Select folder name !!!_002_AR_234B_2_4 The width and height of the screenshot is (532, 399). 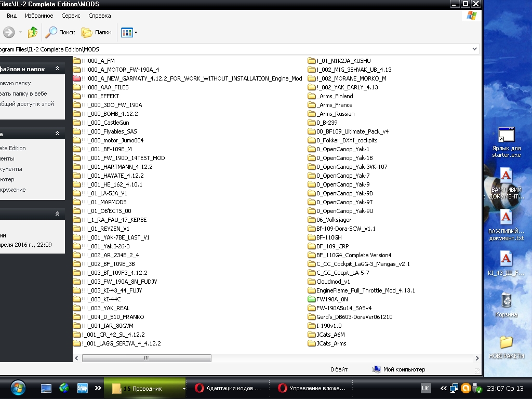point(110,255)
